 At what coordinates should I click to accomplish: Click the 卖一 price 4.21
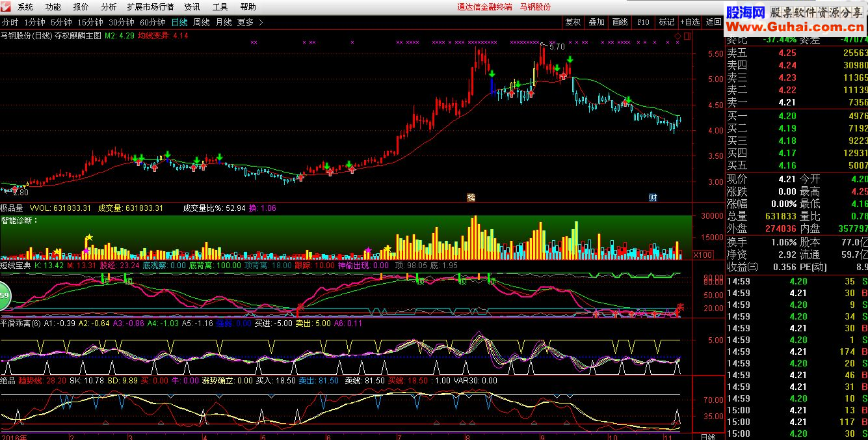pyautogui.click(x=787, y=103)
